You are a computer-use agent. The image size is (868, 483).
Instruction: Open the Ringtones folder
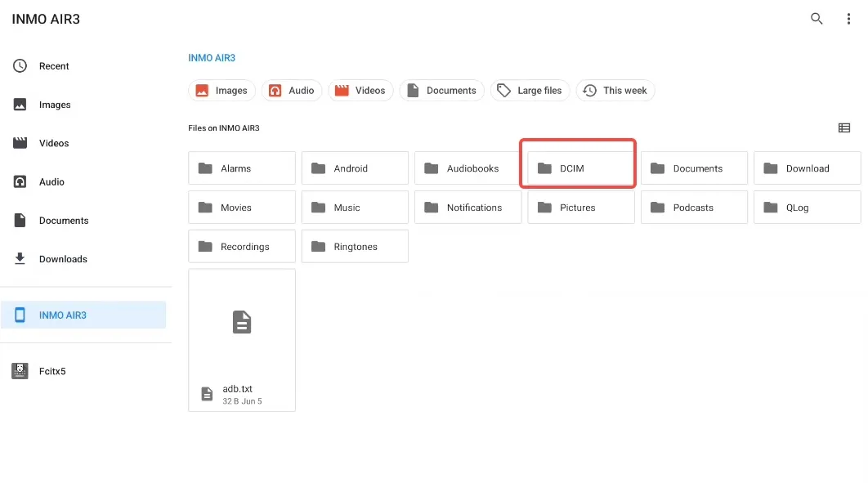click(355, 247)
